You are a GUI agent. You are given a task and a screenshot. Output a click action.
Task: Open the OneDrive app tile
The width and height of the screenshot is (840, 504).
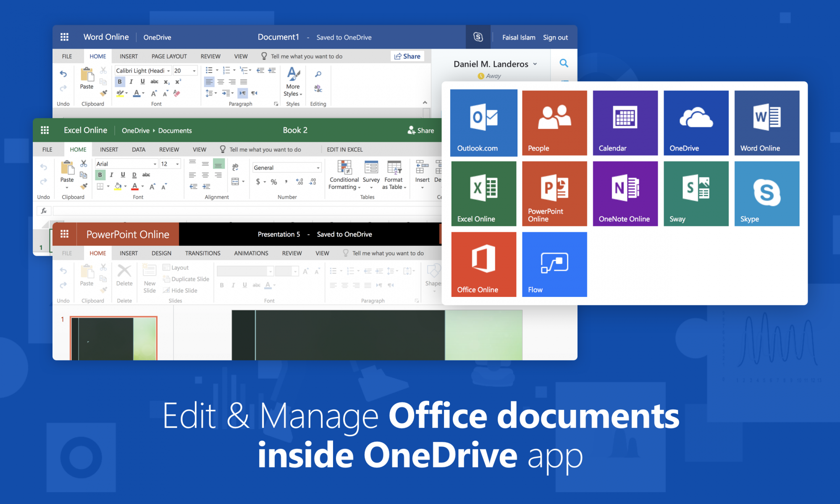696,123
